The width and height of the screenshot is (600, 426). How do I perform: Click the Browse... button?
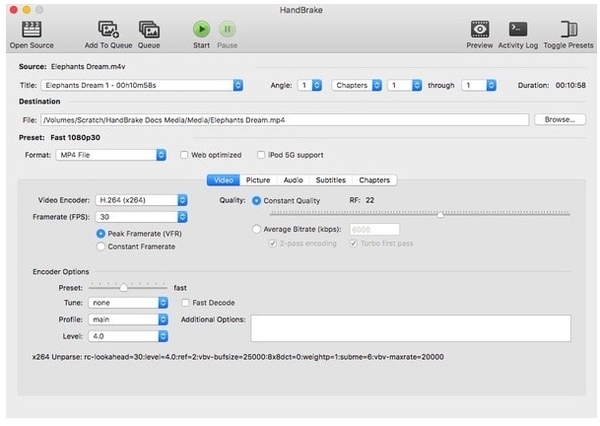point(559,120)
